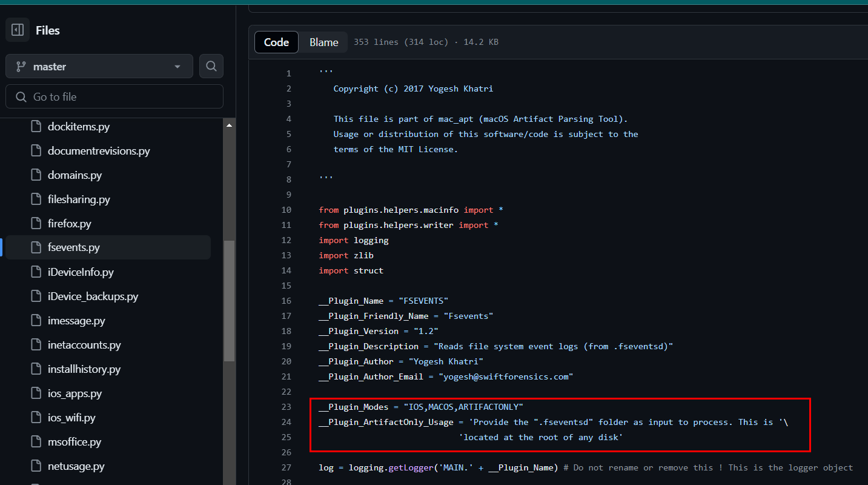The height and width of the screenshot is (485, 868).
Task: Click the file tree scrollbar thumb
Action: (229, 300)
